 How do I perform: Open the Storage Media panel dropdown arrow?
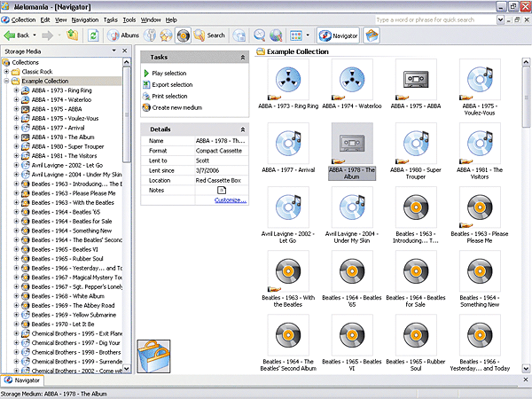tap(114, 51)
